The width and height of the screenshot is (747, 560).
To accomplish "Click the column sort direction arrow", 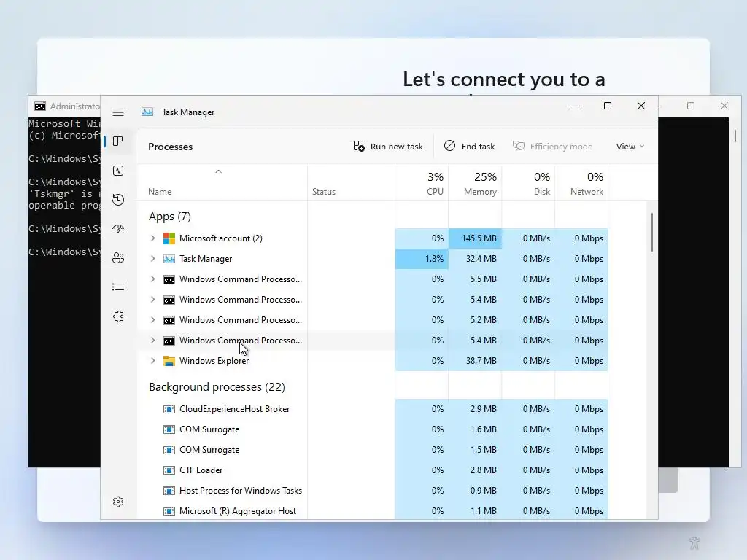I will [x=219, y=171].
